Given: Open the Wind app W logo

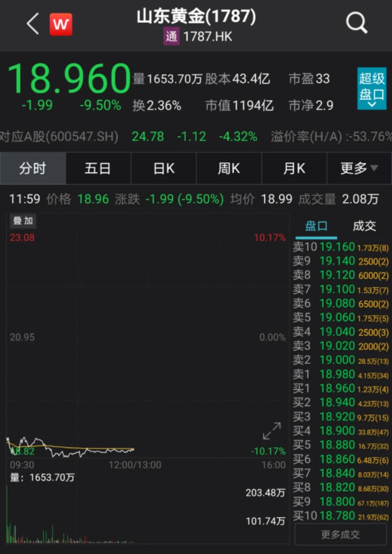Looking at the screenshot, I should click(x=61, y=24).
